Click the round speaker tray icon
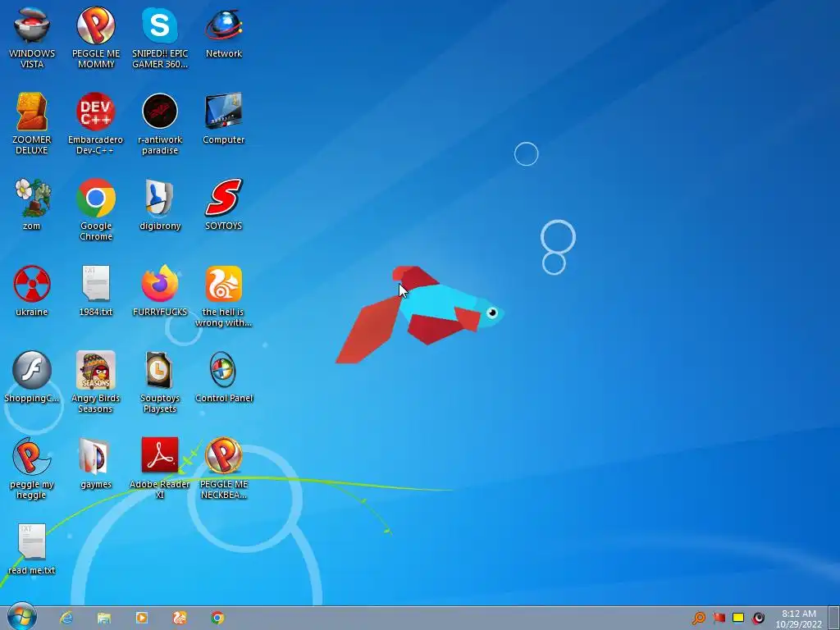 [x=758, y=619]
